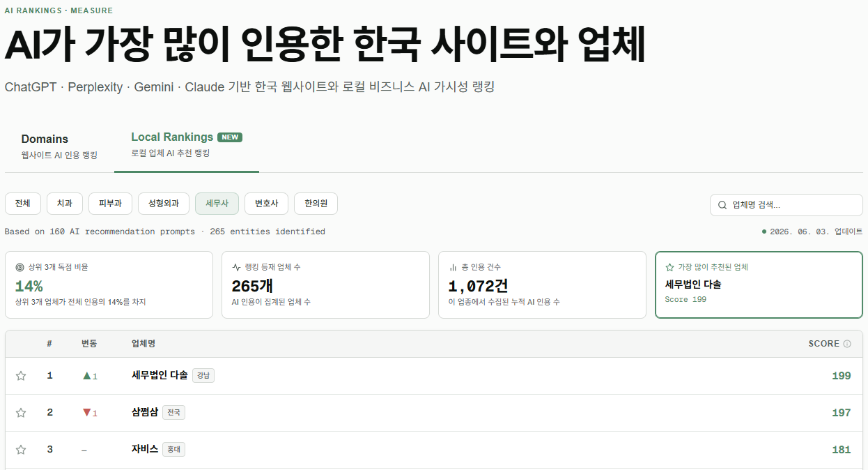Filter by 변호사 category
This screenshot has width=868, height=470.
(266, 204)
